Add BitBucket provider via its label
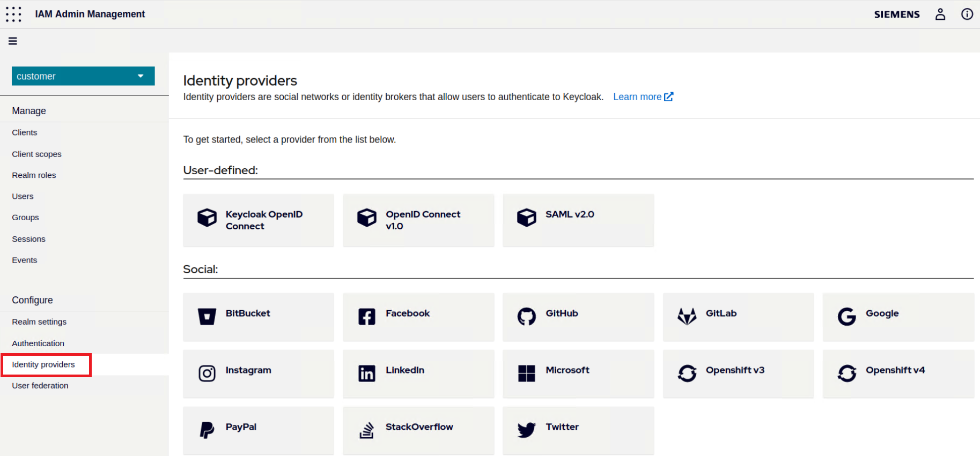 (x=248, y=313)
